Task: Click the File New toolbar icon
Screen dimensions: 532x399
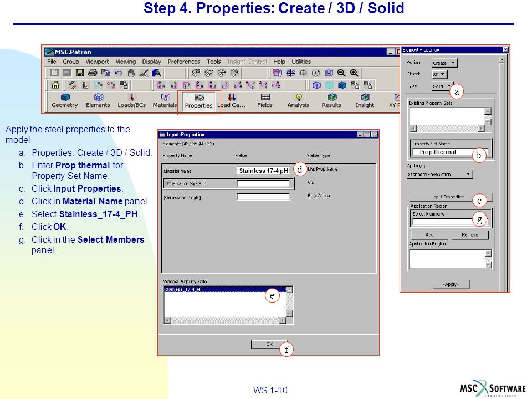Action: click(x=54, y=73)
